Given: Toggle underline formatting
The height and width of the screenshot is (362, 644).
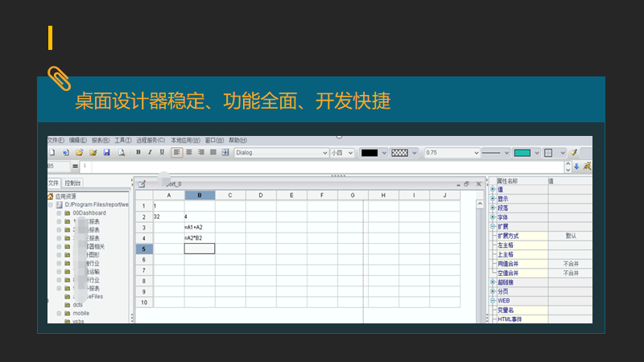Looking at the screenshot, I should (x=163, y=152).
